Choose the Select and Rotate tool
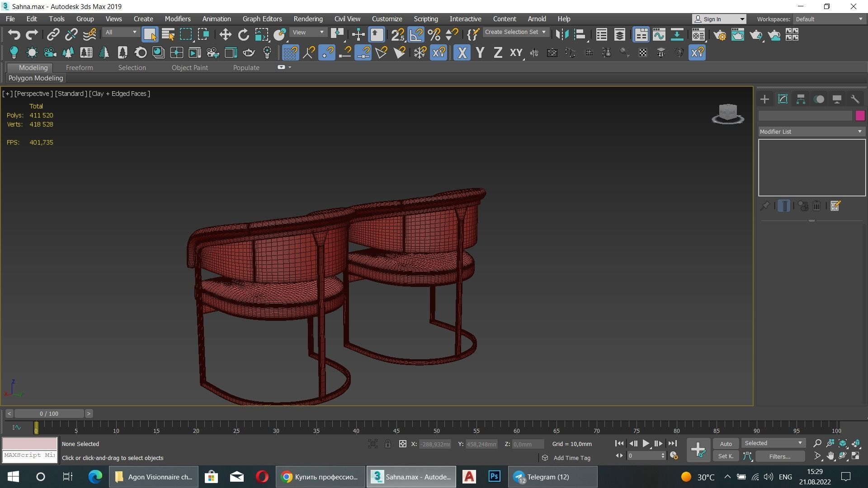This screenshot has width=868, height=488. pos(244,35)
